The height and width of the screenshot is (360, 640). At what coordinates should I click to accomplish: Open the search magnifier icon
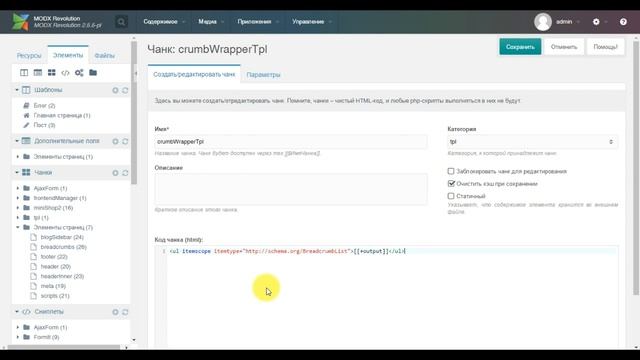[121, 22]
